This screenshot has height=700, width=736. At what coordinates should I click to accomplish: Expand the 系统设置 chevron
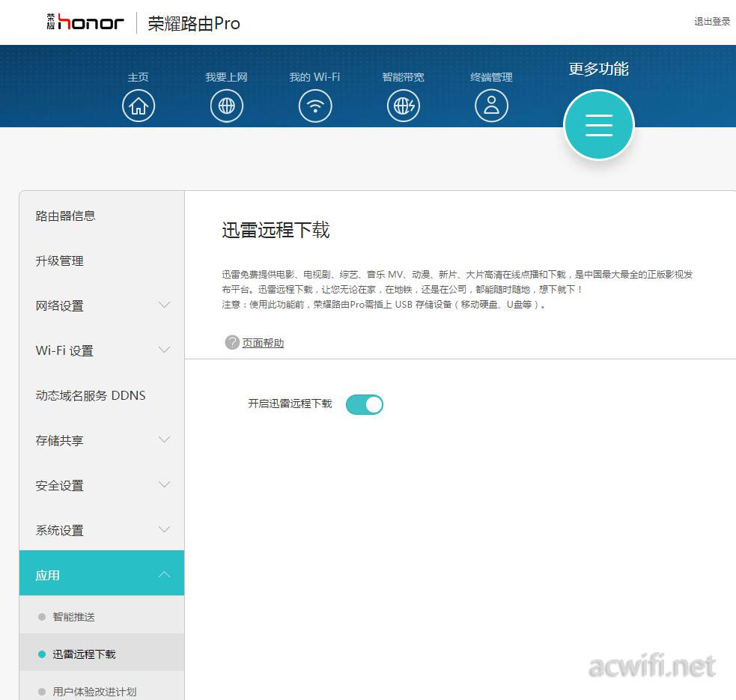(164, 529)
